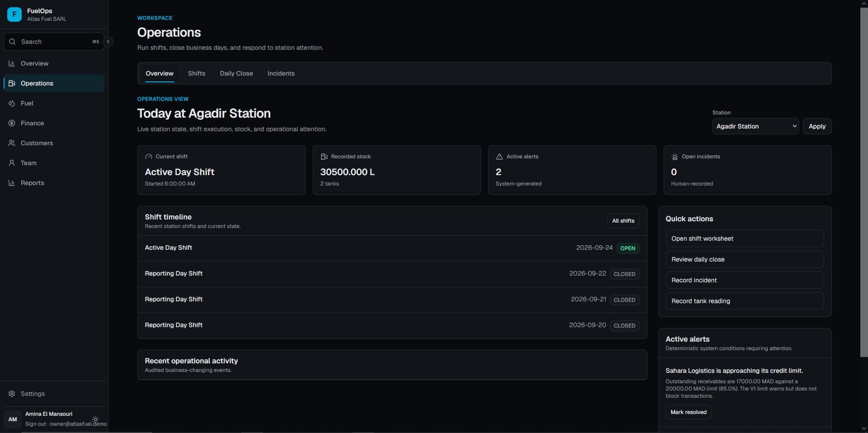Click the CLOSED badge for 2026-09-21
This screenshot has width=868, height=433.
coord(624,300)
